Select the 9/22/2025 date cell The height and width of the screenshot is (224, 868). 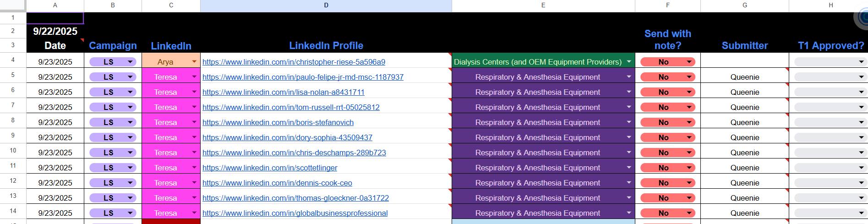[x=55, y=31]
